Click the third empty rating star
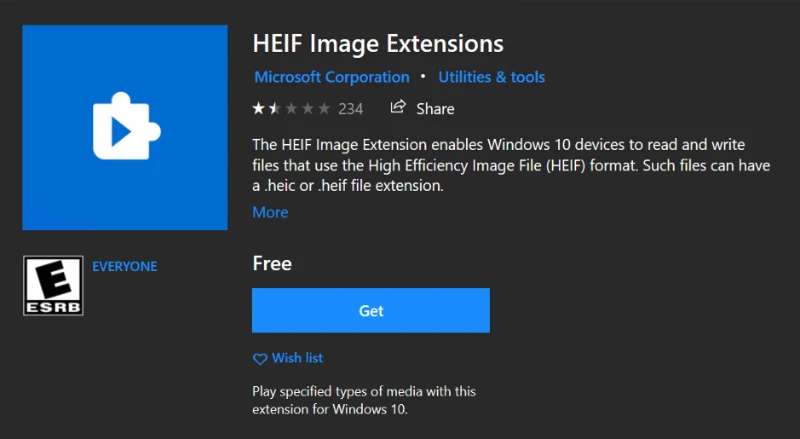The width and height of the screenshot is (800, 439). click(291, 108)
